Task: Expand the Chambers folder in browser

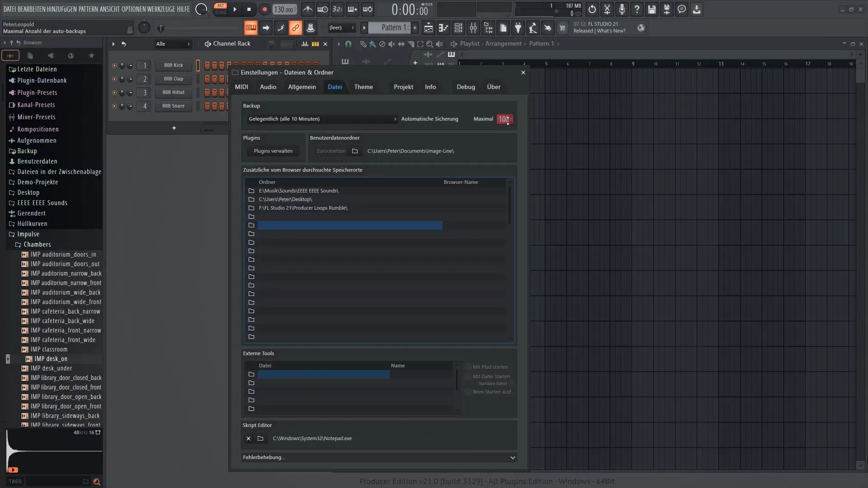Action: [17, 244]
